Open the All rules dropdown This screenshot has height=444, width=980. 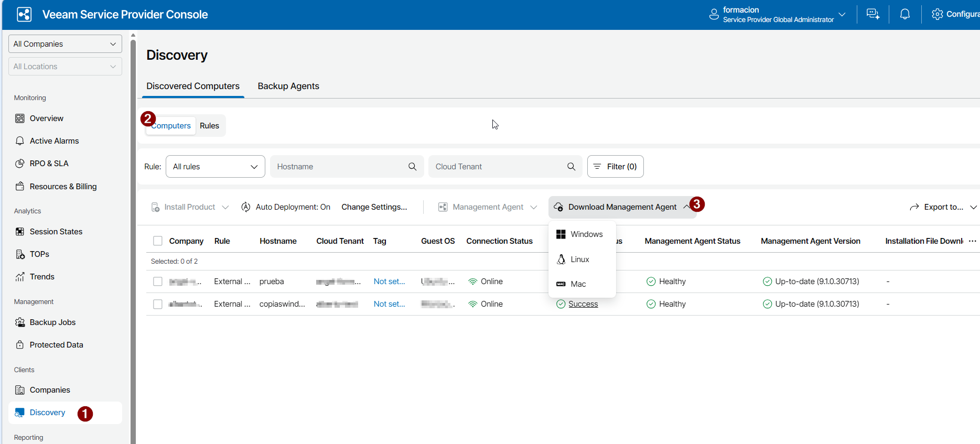(216, 167)
